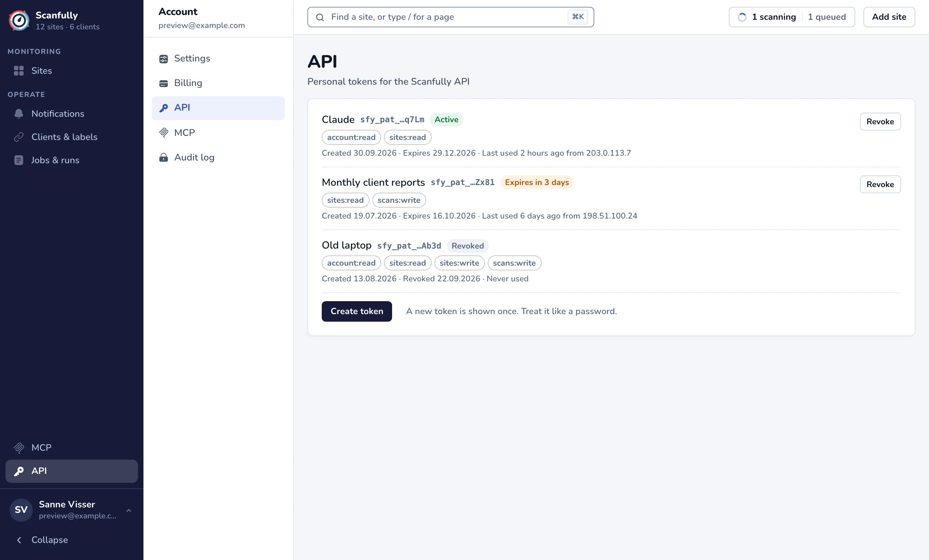
Task: Open Sites grid icon in sidebar
Action: [x=18, y=71]
